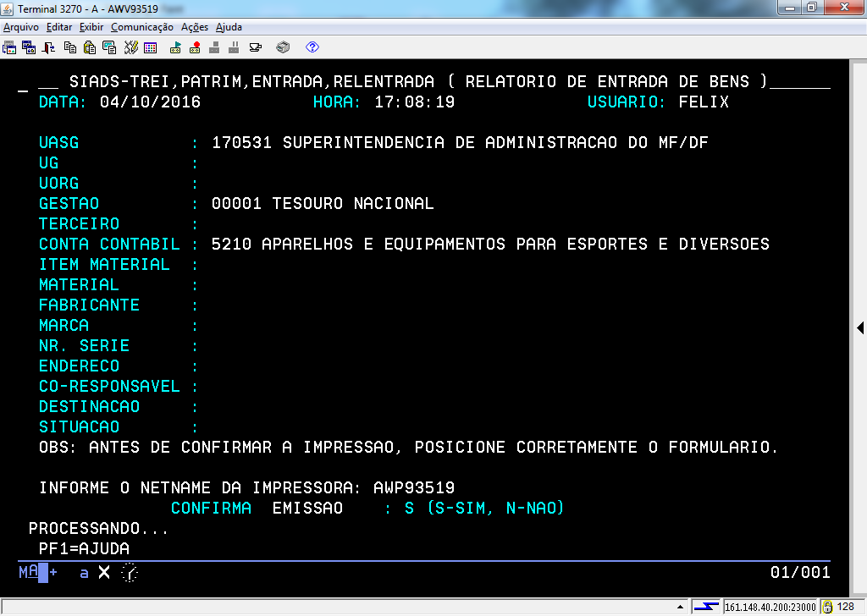This screenshot has width=867, height=616.
Task: Click the TERCEIRO field label
Action: 79,223
